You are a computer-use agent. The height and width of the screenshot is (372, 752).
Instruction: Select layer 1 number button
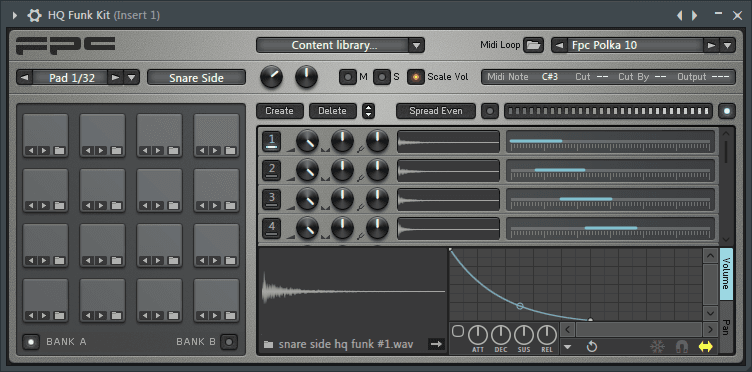click(x=272, y=141)
